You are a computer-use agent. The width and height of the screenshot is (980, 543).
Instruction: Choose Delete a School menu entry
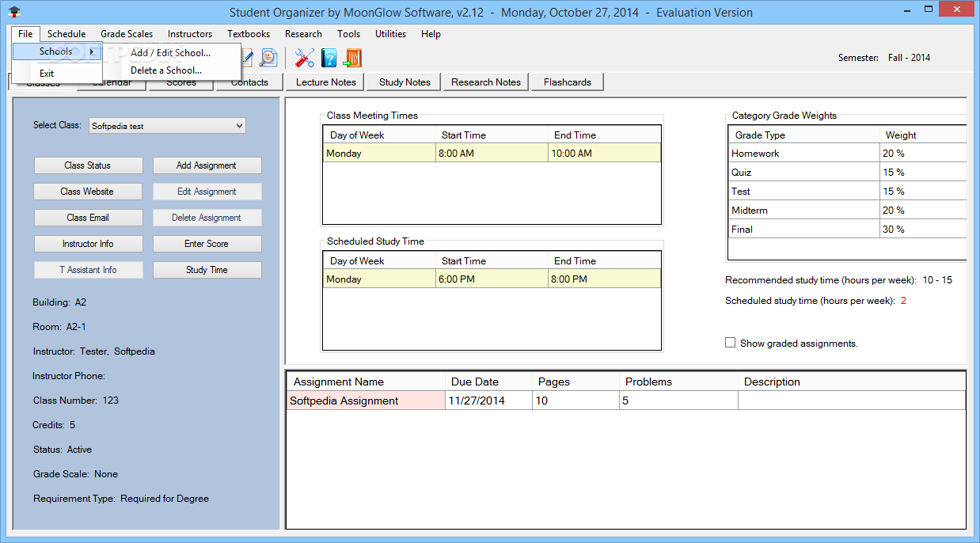[166, 70]
